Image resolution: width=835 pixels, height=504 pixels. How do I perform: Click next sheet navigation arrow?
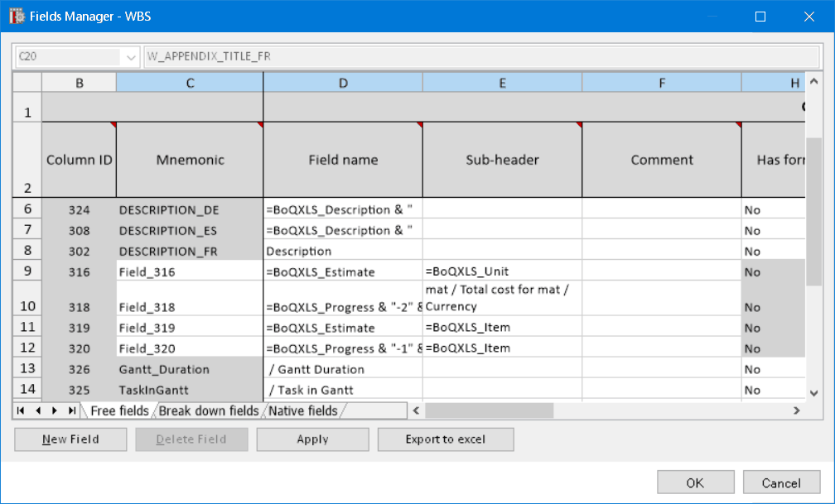tap(55, 410)
